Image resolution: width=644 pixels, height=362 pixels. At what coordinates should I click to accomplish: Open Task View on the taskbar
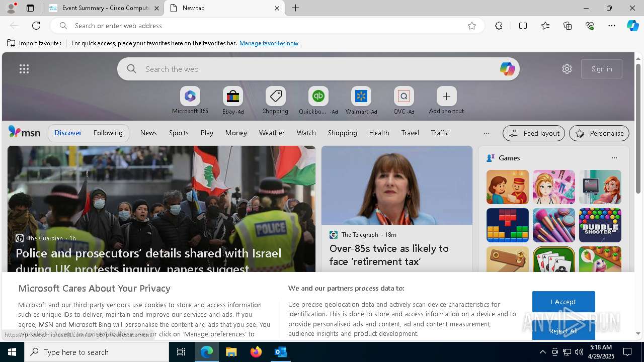(x=181, y=352)
